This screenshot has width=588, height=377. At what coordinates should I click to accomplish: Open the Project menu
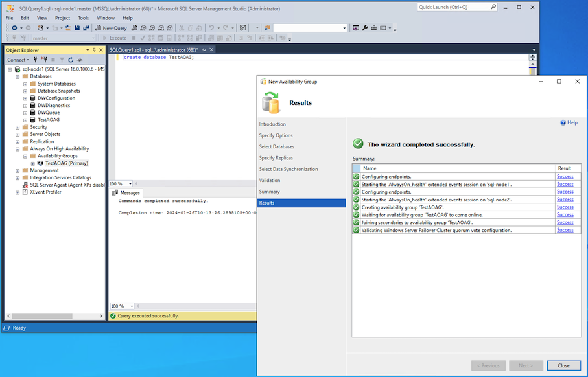62,18
